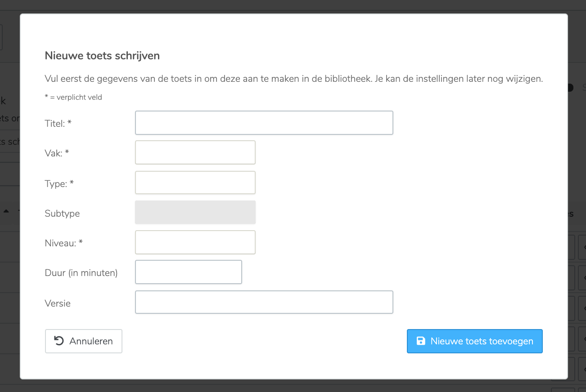Open the Type selection field

tap(195, 183)
